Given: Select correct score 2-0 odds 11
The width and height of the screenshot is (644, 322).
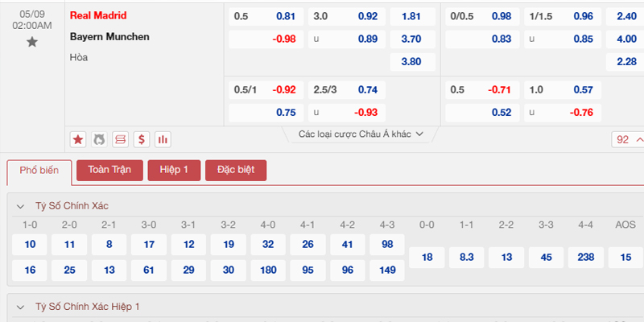Looking at the screenshot, I should (69, 245).
